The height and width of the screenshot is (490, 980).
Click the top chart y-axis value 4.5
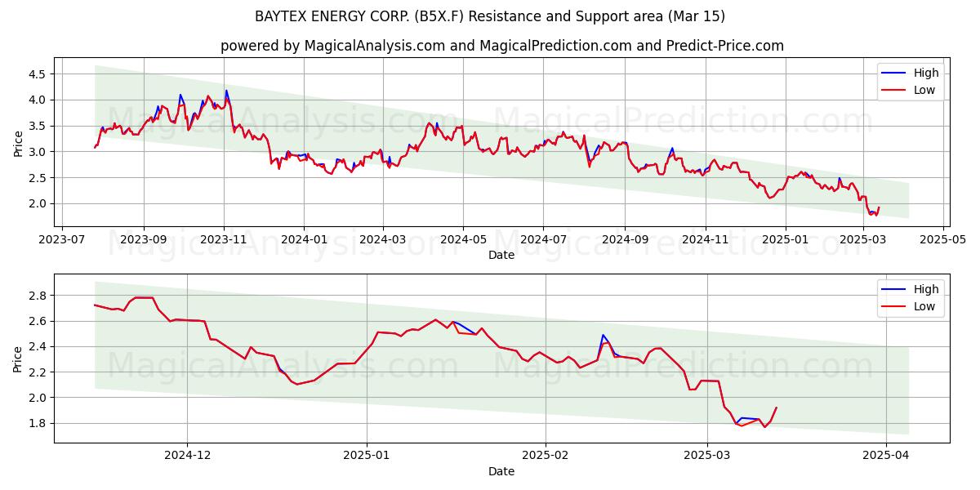(39, 73)
